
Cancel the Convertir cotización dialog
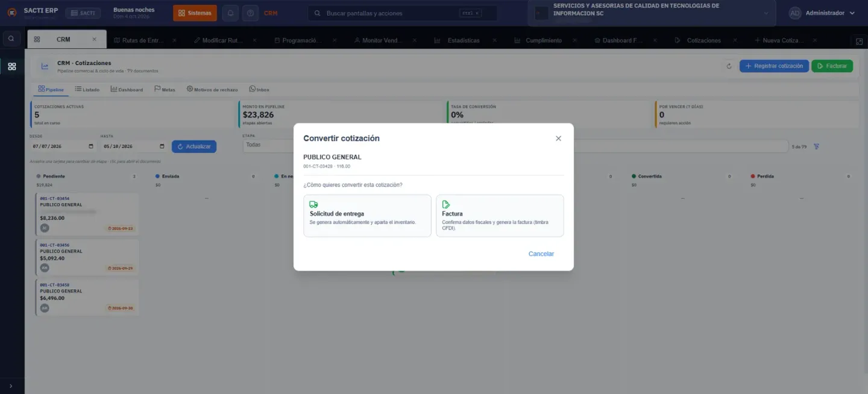[541, 254]
